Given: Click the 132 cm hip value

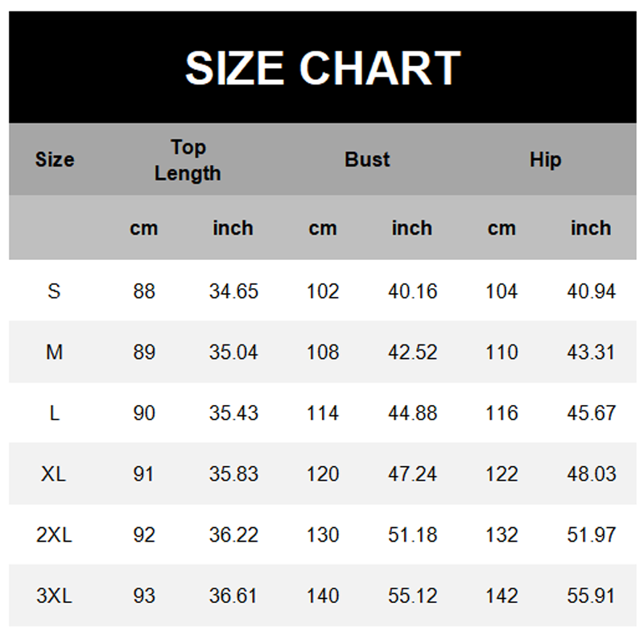Looking at the screenshot, I should coord(502,535).
